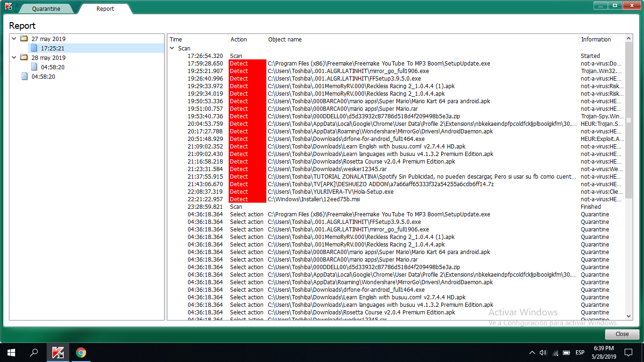This screenshot has width=644, height=362.
Task: Show hidden system tray icons
Action: [x=532, y=353]
